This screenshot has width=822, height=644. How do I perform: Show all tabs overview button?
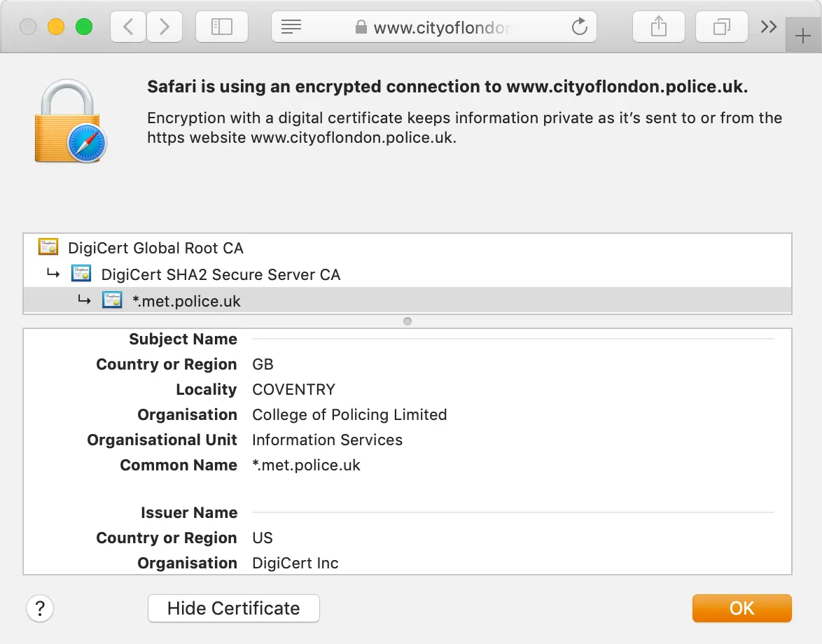pos(721,26)
